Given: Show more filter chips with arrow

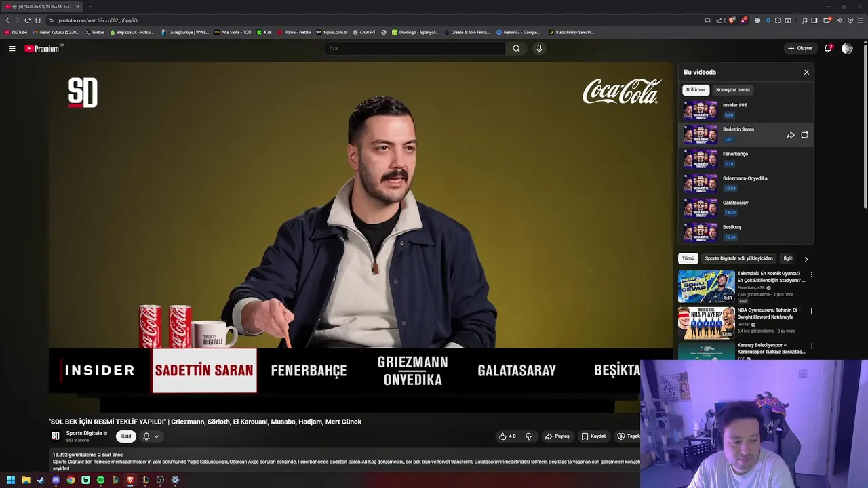Looking at the screenshot, I should click(806, 258).
